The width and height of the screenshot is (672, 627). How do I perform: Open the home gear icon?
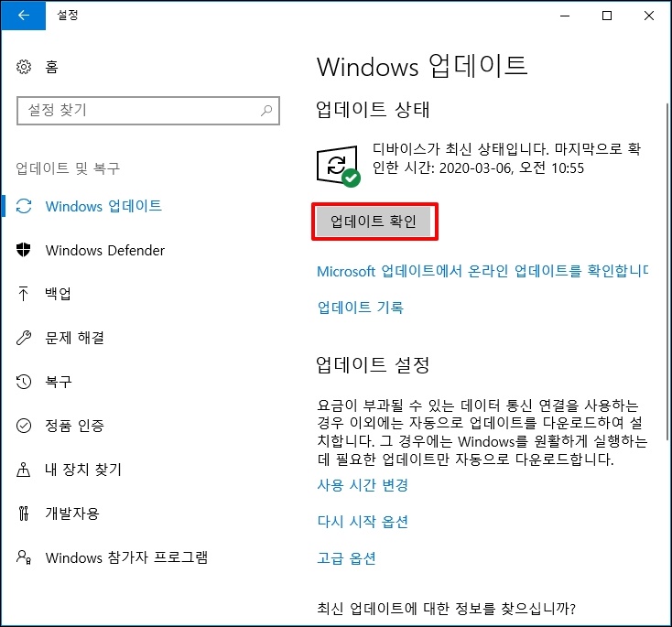(x=24, y=67)
